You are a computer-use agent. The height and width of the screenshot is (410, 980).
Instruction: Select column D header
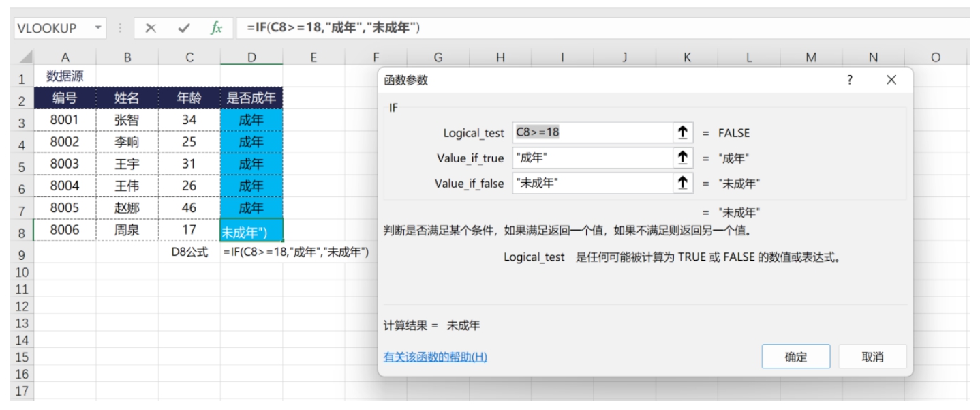click(x=251, y=58)
